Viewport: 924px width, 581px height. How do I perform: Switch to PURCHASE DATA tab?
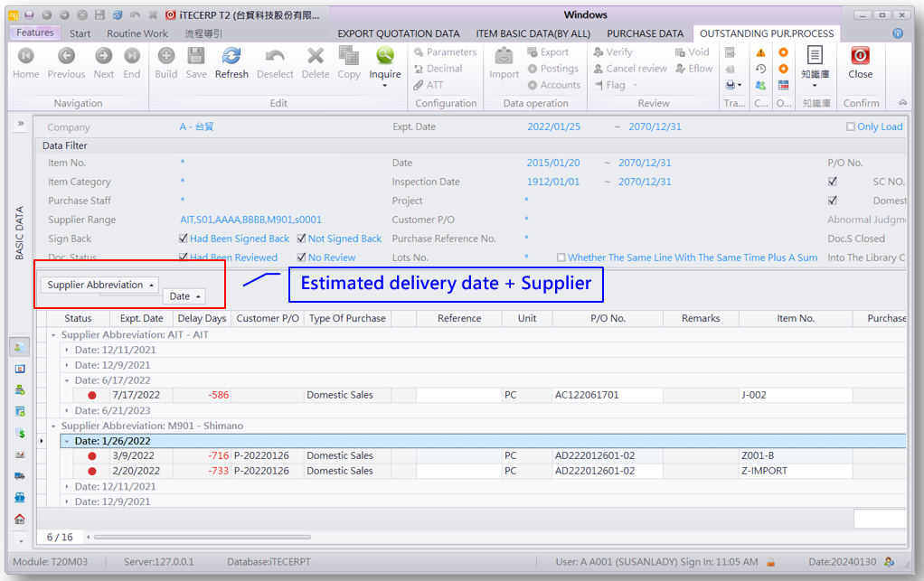point(645,33)
